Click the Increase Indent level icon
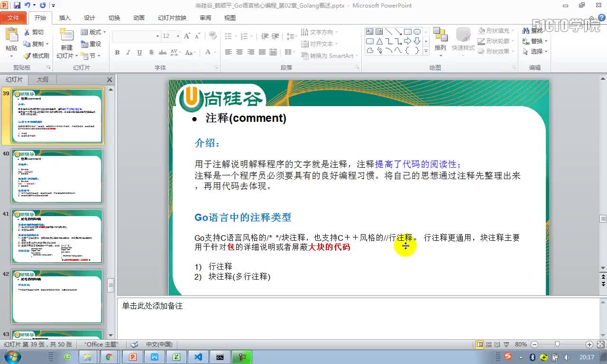The image size is (607, 364). tap(276, 36)
